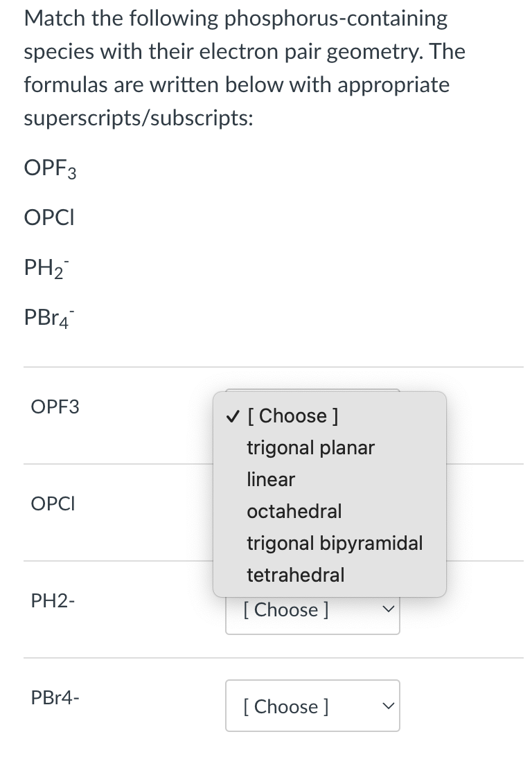The image size is (532, 759).
Task: Click the OPF3 row label
Action: (x=55, y=407)
